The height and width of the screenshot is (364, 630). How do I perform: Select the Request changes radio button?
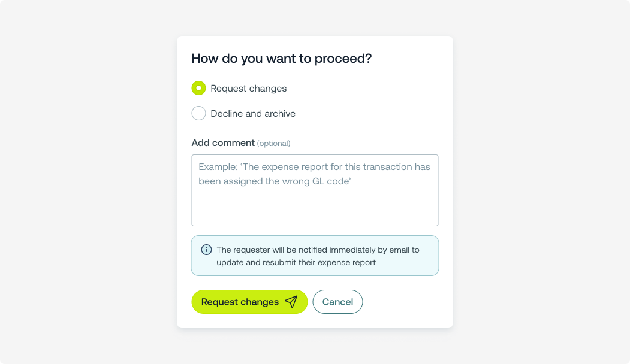pyautogui.click(x=198, y=88)
